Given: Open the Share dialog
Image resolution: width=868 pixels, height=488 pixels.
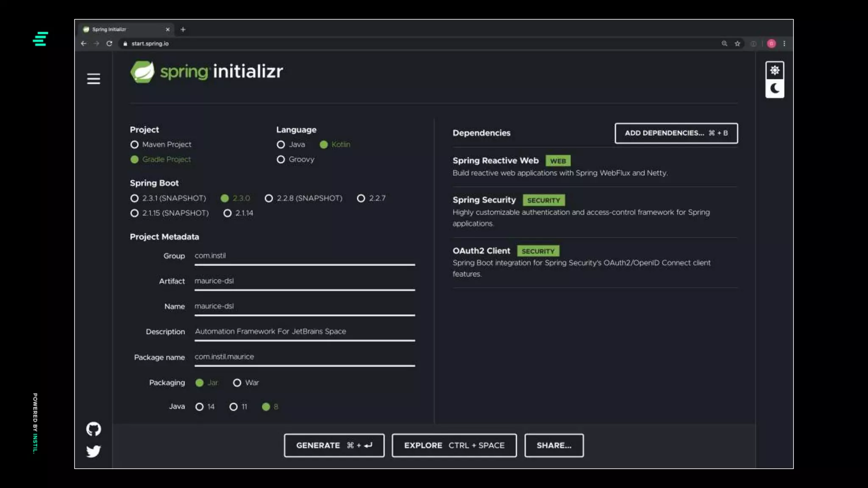Looking at the screenshot, I should (x=554, y=445).
